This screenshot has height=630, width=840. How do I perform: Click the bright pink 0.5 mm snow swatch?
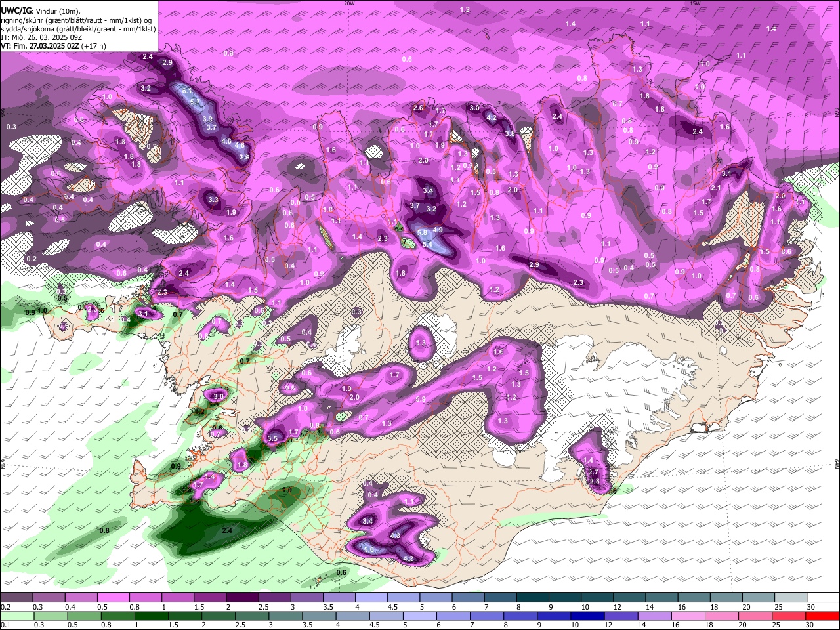[113, 598]
